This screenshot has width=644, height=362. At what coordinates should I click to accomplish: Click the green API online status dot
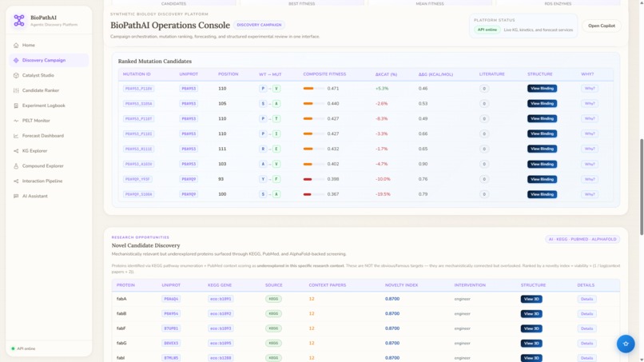[x=13, y=348]
